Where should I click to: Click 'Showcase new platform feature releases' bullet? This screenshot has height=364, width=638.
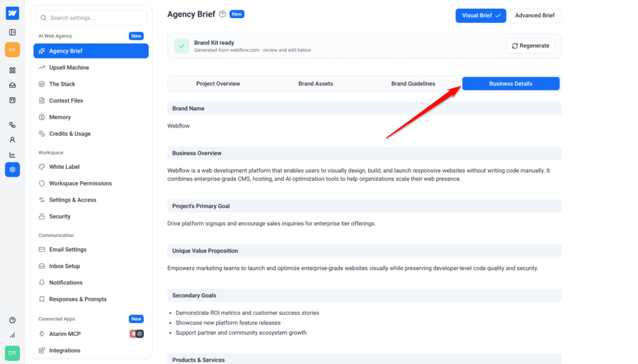tap(228, 323)
